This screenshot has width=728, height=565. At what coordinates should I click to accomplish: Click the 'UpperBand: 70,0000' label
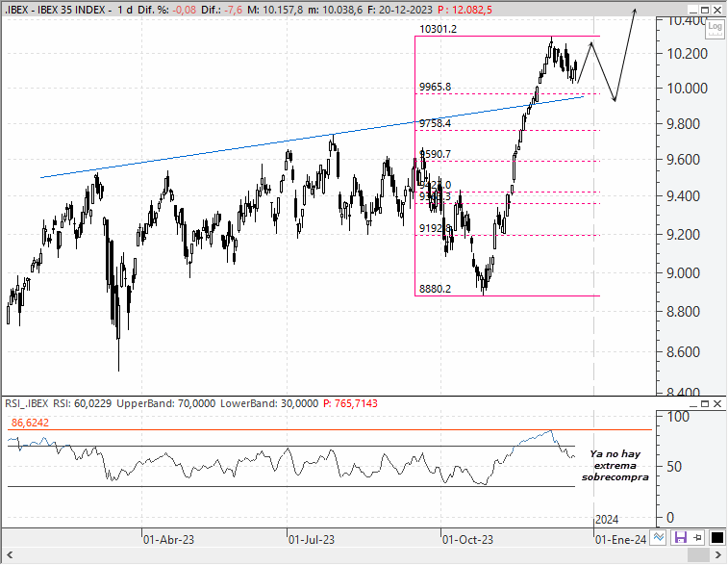click(x=165, y=403)
